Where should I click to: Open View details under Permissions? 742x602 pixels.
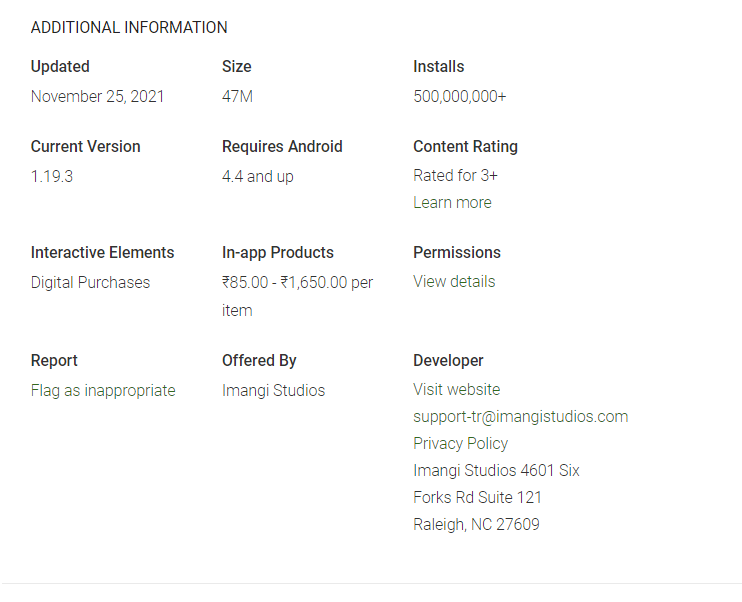pos(454,282)
